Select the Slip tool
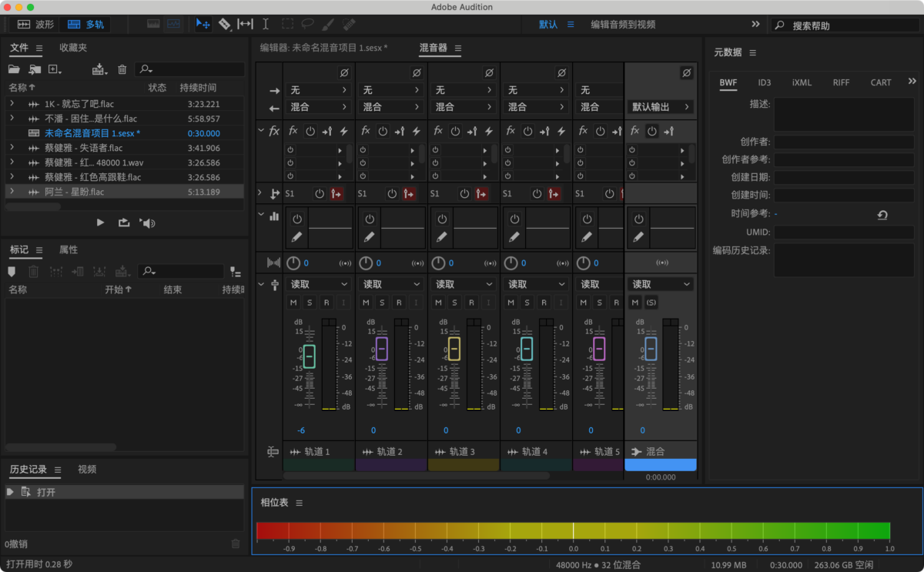924x572 pixels. point(245,24)
